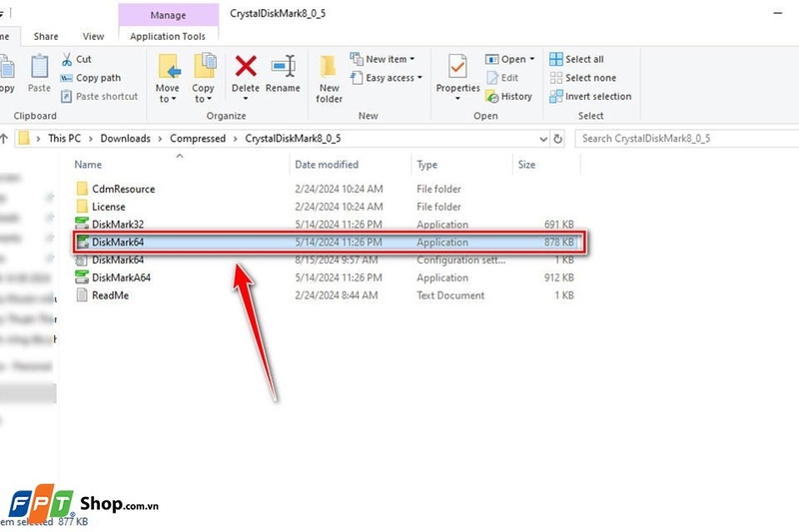This screenshot has height=532, width=799.
Task: Click the Select none icon
Action: (x=556, y=78)
